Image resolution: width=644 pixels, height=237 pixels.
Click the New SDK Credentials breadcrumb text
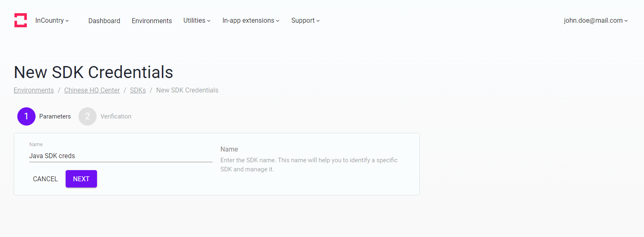coord(187,90)
